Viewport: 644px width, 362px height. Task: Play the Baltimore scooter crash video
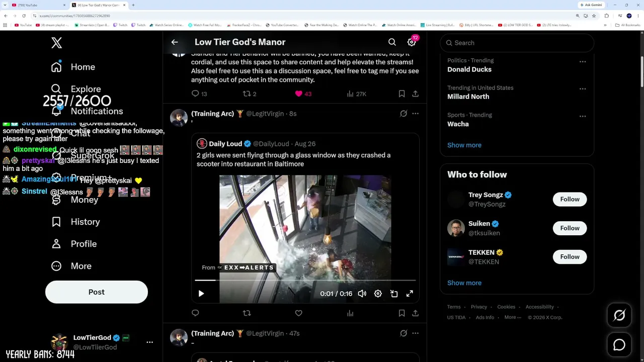click(201, 294)
